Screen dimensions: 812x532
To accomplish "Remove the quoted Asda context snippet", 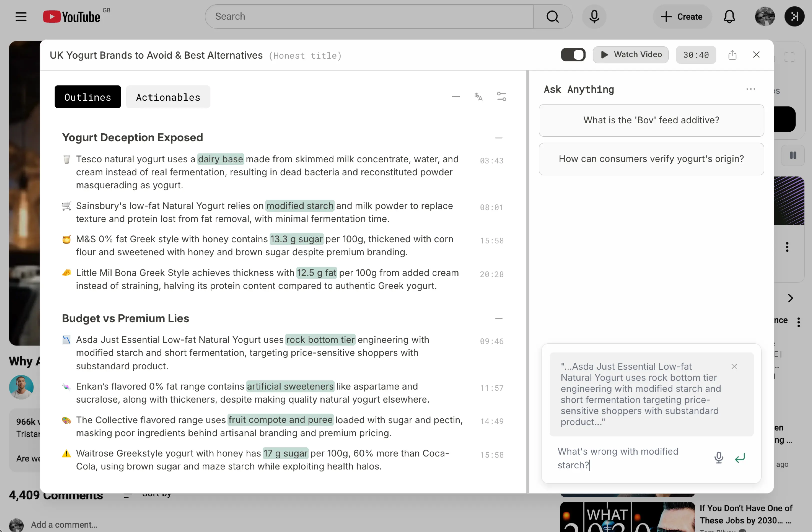I will [x=734, y=367].
